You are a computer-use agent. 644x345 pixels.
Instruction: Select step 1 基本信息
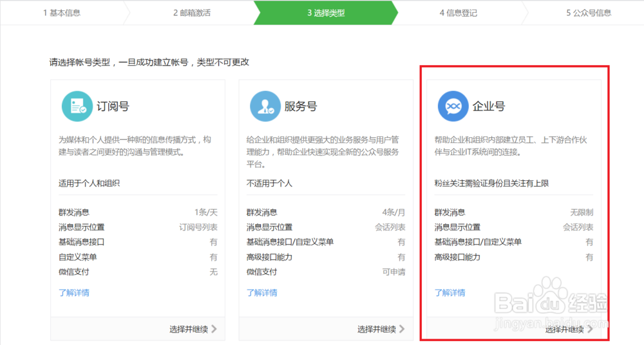[x=62, y=13]
